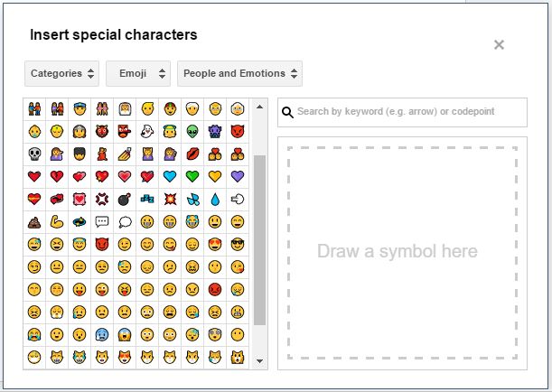
Task: Click the smiling face with sunglasses emoji
Action: (237, 245)
